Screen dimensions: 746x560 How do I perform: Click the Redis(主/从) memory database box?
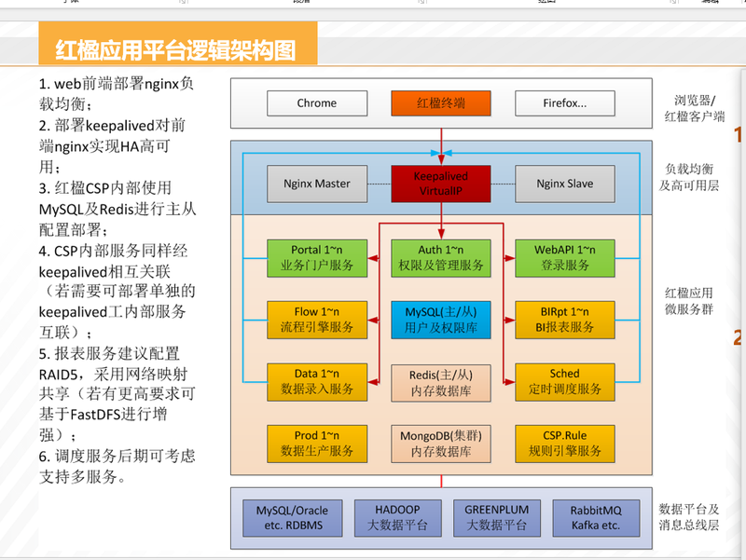441,383
